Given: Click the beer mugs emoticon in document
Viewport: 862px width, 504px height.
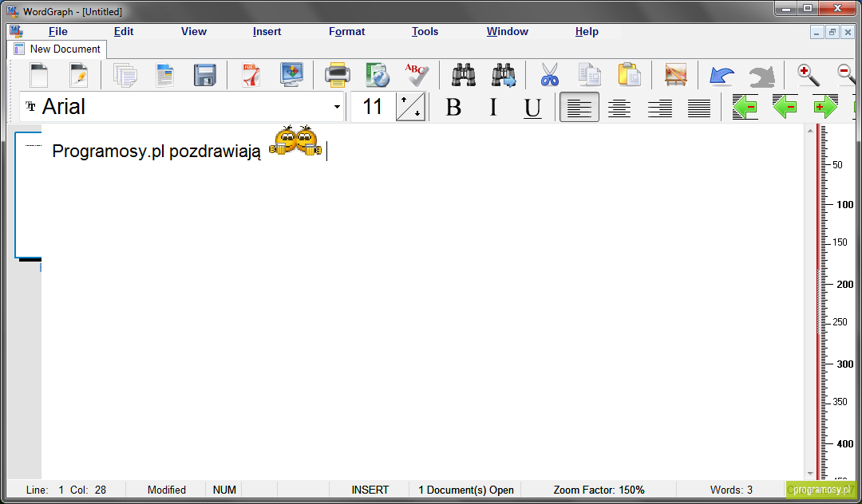Looking at the screenshot, I should (295, 141).
